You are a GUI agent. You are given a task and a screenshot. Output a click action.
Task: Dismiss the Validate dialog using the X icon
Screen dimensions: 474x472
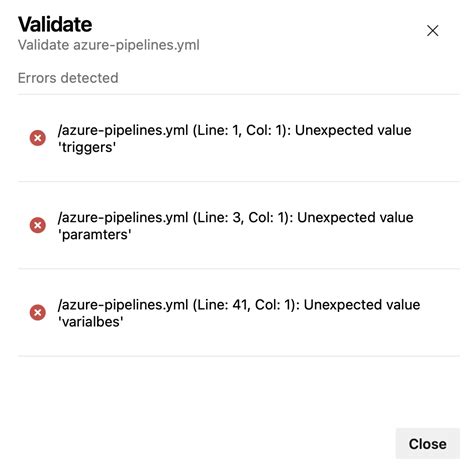point(433,31)
